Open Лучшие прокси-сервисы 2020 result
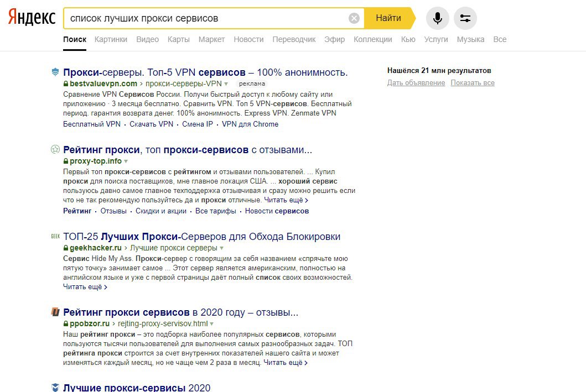586x392 pixels. coord(137,388)
